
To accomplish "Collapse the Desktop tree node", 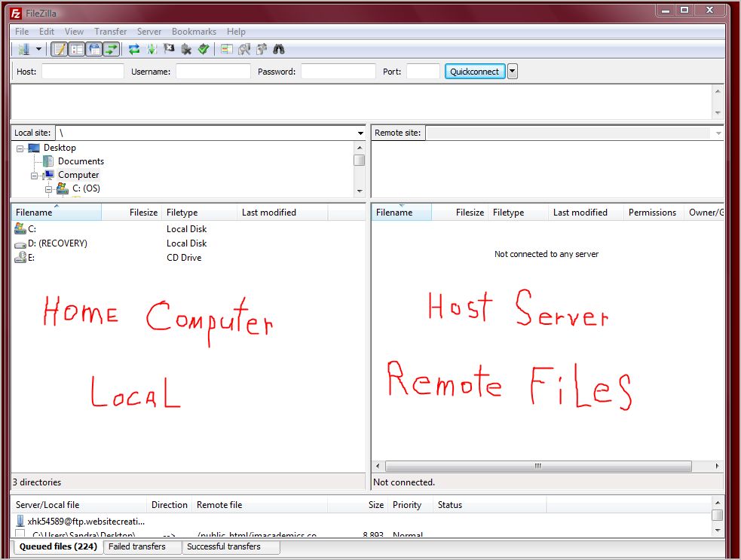I will pos(20,148).
